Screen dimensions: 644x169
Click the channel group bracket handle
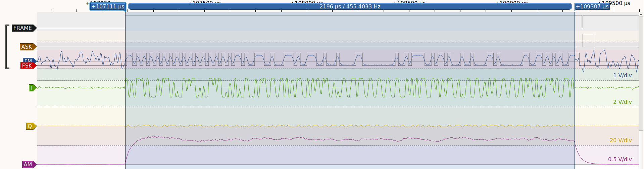pos(7,47)
